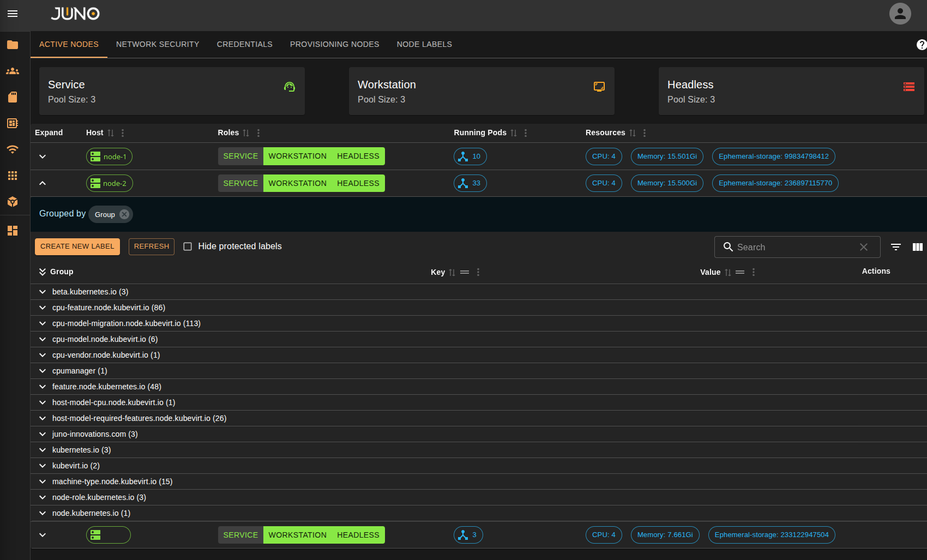Viewport: 927px width, 560px height.
Task: Open the hamburger navigation menu
Action: [x=13, y=14]
